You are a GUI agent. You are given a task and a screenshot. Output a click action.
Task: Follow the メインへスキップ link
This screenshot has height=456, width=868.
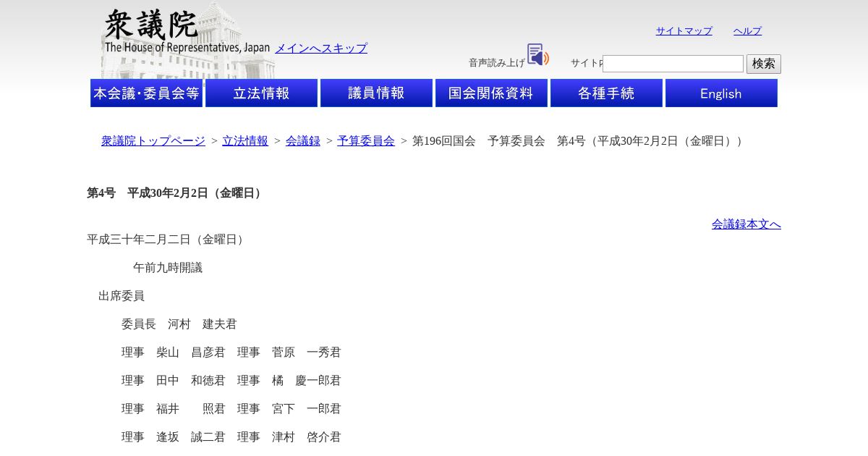(x=321, y=48)
